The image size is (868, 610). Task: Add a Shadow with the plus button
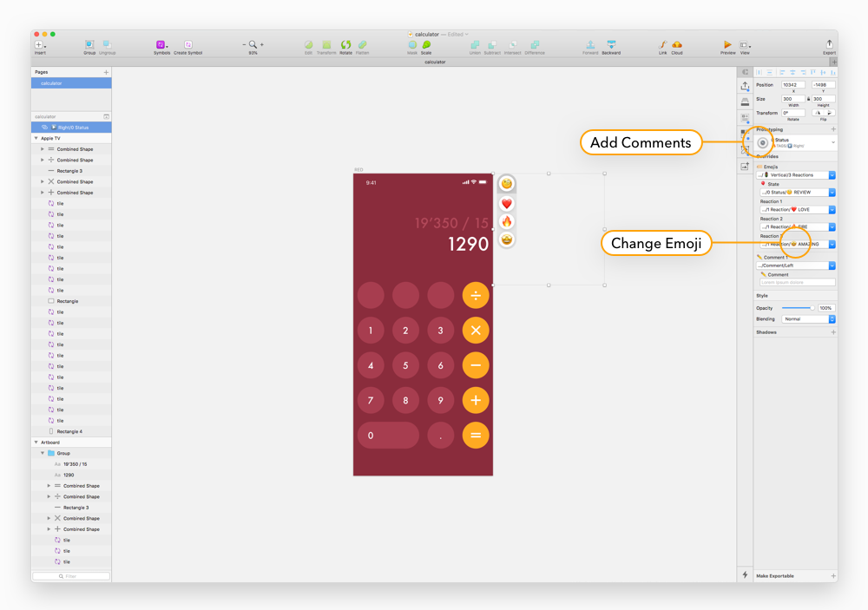click(833, 332)
